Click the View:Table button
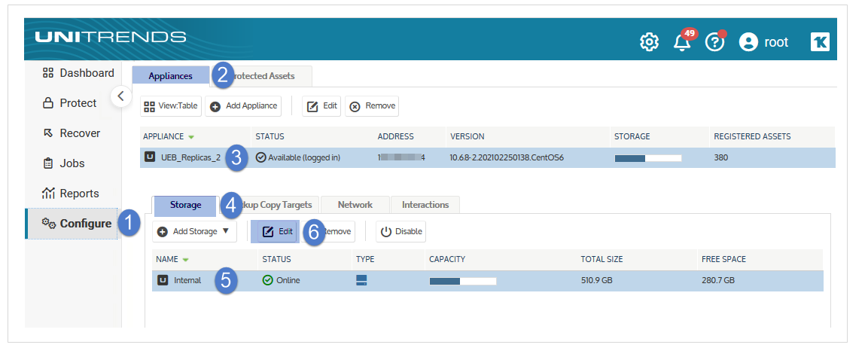This screenshot has height=363, width=868. tap(171, 106)
